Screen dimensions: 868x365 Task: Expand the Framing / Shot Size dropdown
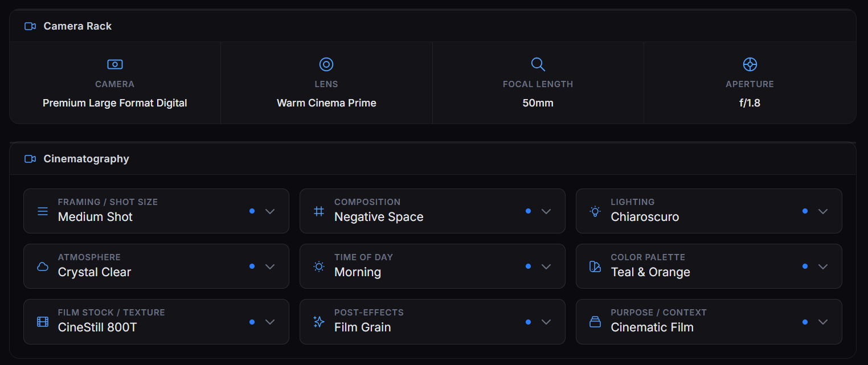[270, 211]
